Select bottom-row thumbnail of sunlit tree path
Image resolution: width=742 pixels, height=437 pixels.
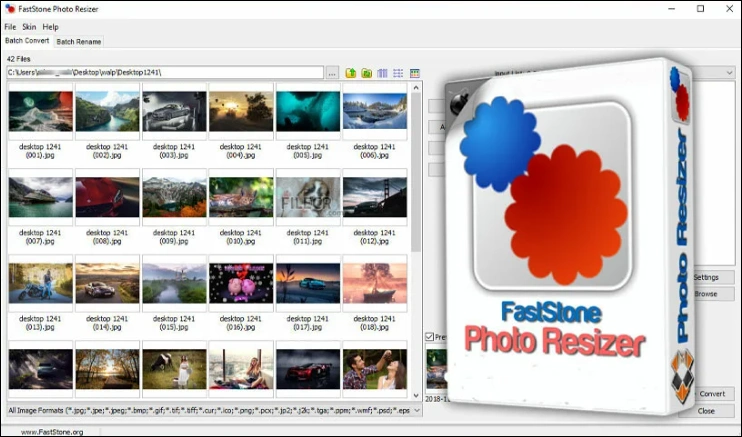(107, 369)
